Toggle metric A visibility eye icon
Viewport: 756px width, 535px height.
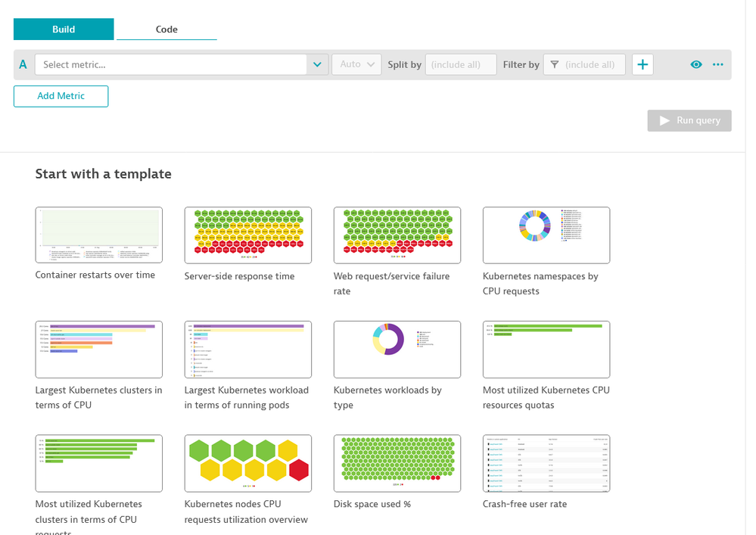696,64
